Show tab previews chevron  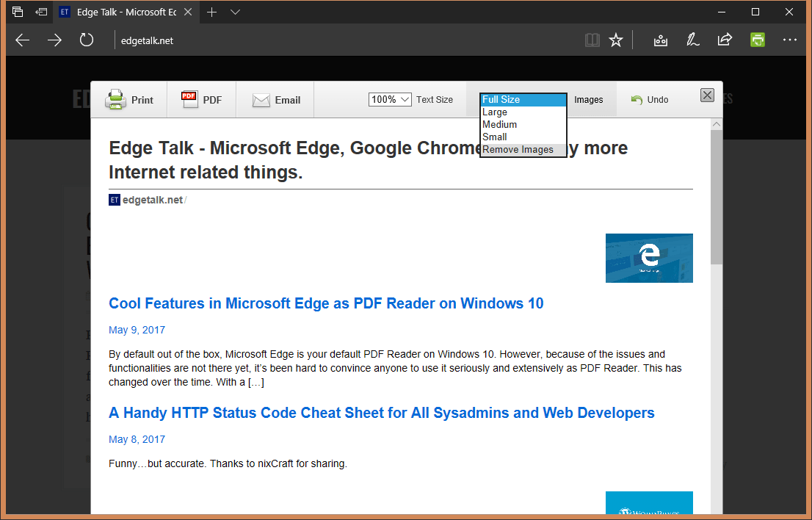point(235,12)
